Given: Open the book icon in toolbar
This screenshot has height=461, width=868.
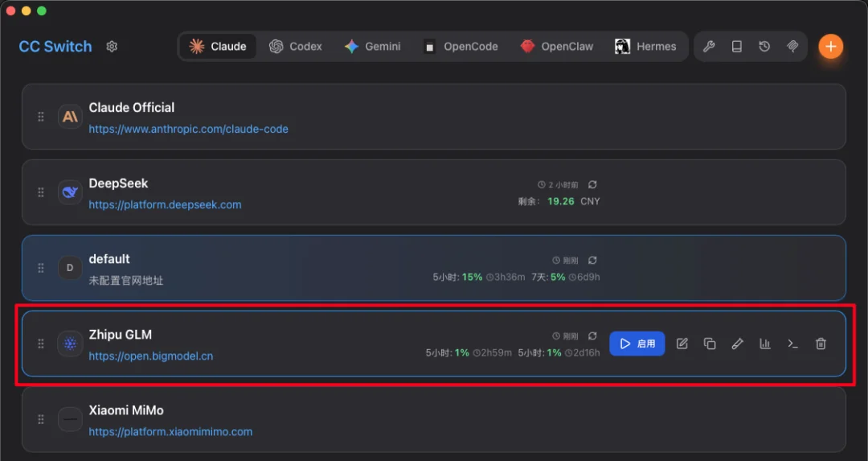Looking at the screenshot, I should (x=736, y=47).
